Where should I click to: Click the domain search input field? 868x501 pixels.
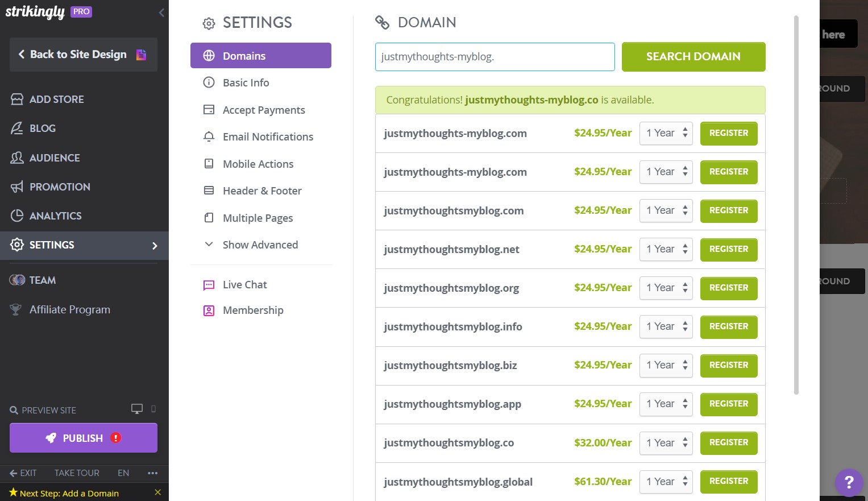coord(494,56)
